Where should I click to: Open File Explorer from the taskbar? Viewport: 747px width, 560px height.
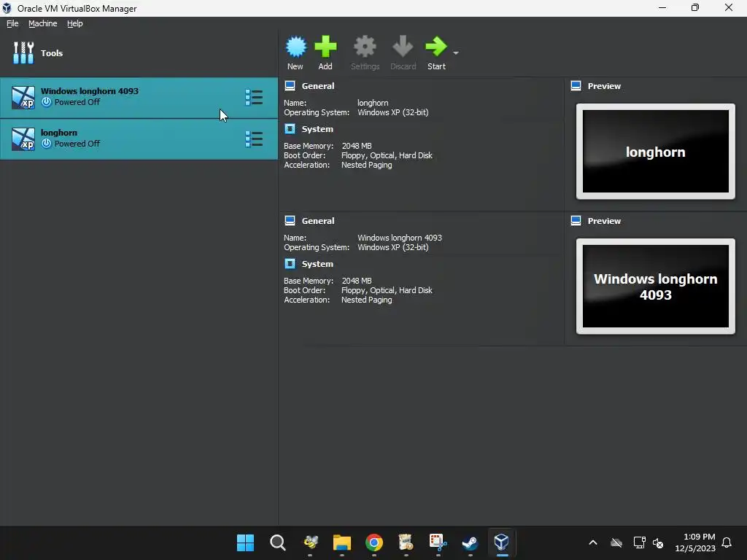tap(342, 542)
